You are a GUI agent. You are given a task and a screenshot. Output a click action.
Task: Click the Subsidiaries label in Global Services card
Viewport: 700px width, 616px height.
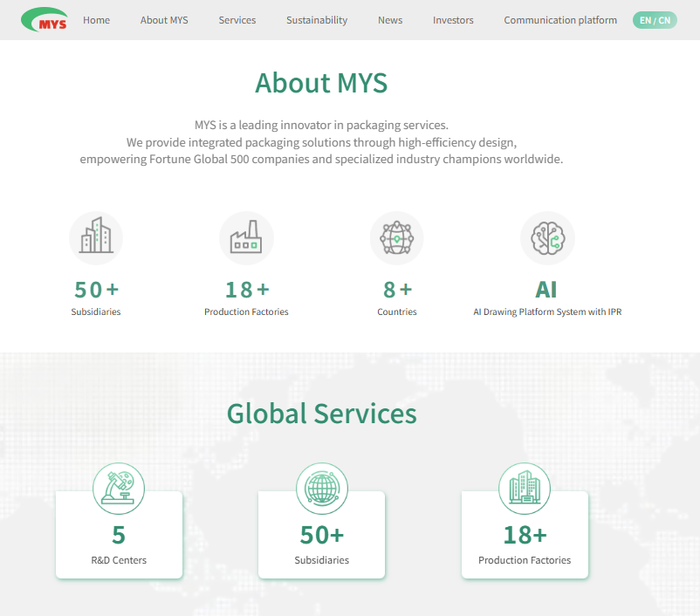(322, 560)
